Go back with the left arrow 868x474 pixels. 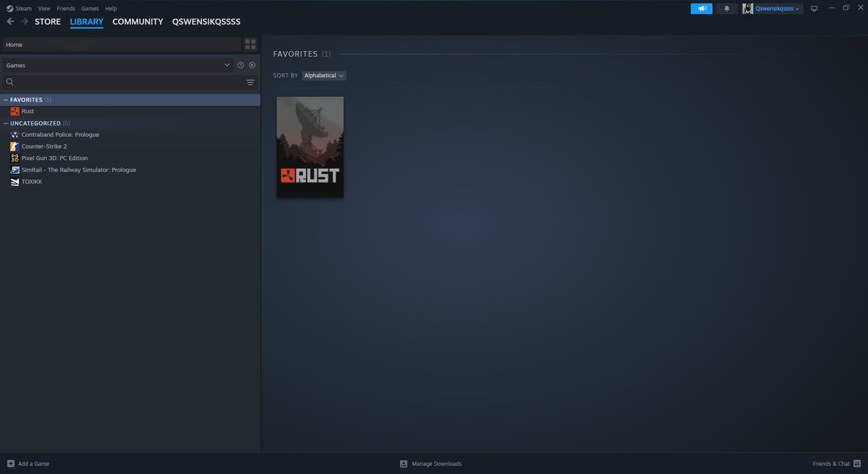click(x=10, y=22)
